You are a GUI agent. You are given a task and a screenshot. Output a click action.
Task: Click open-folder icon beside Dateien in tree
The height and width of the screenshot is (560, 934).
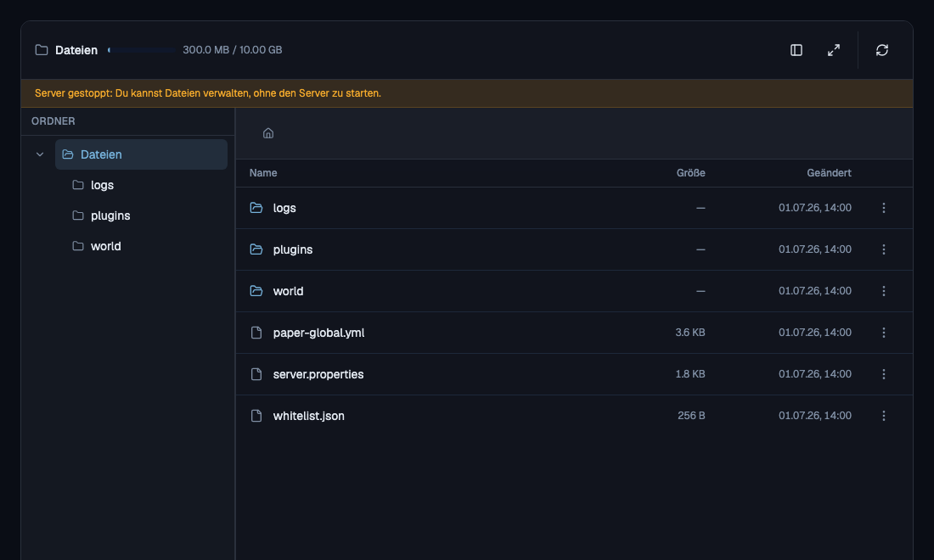pyautogui.click(x=68, y=154)
